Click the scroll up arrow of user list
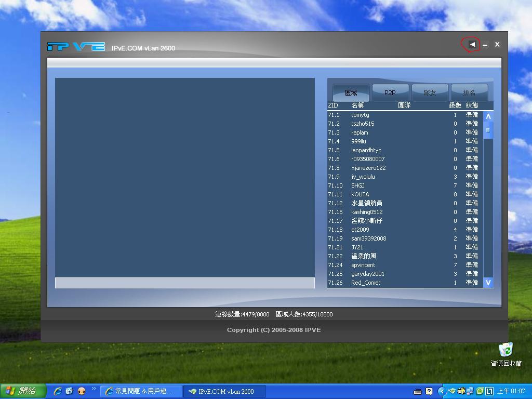532x399 pixels. 488,116
